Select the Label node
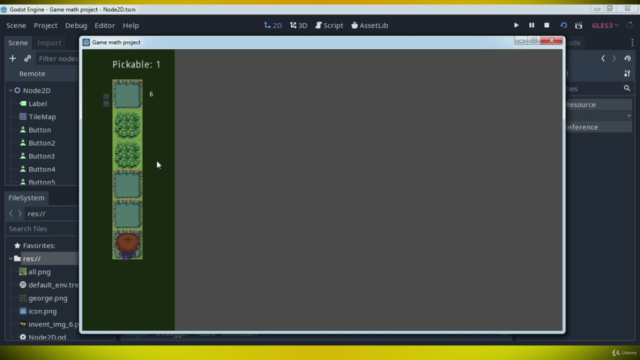640x360 pixels. coord(38,104)
